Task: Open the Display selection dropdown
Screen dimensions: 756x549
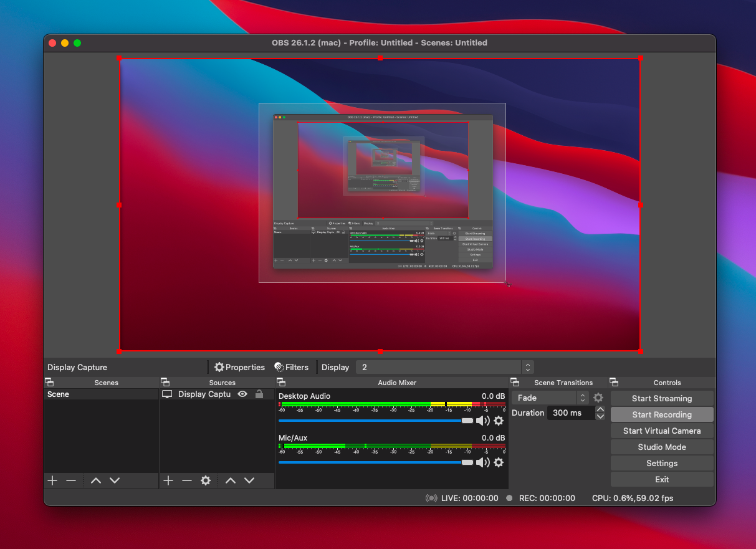Action: click(444, 368)
